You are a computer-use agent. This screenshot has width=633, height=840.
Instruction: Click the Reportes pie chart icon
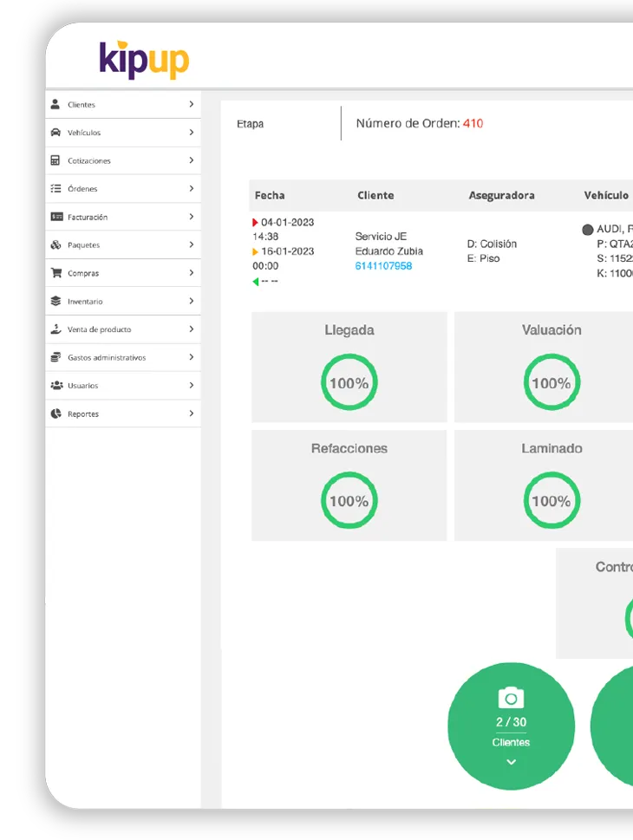(x=55, y=413)
